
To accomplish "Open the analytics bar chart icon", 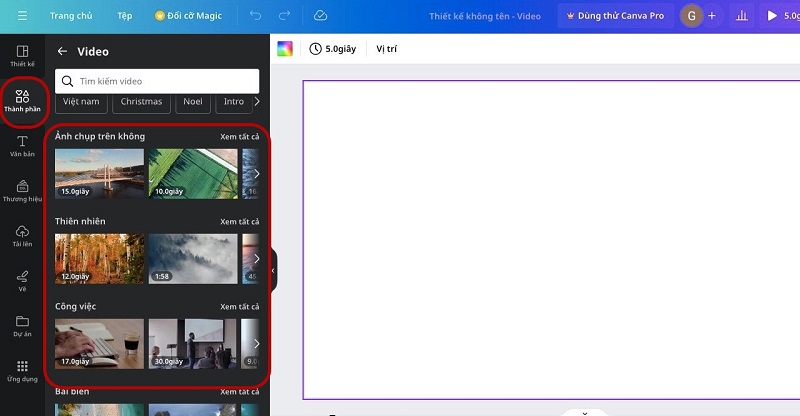I will point(742,16).
